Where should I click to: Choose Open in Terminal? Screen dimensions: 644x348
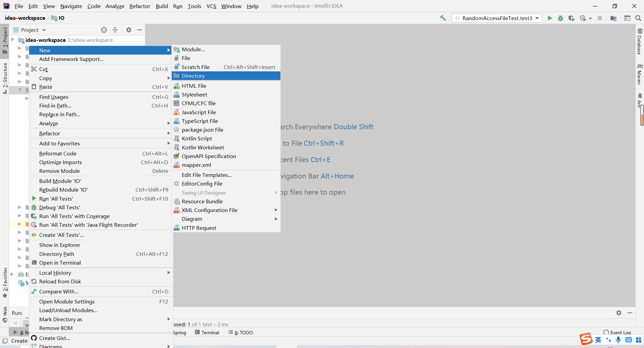[101, 263]
